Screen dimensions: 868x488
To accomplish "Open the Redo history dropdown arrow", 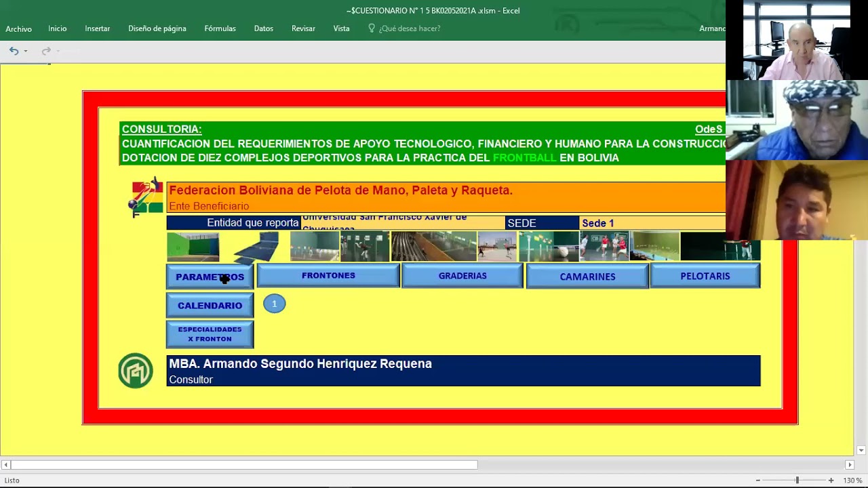I will coord(58,51).
